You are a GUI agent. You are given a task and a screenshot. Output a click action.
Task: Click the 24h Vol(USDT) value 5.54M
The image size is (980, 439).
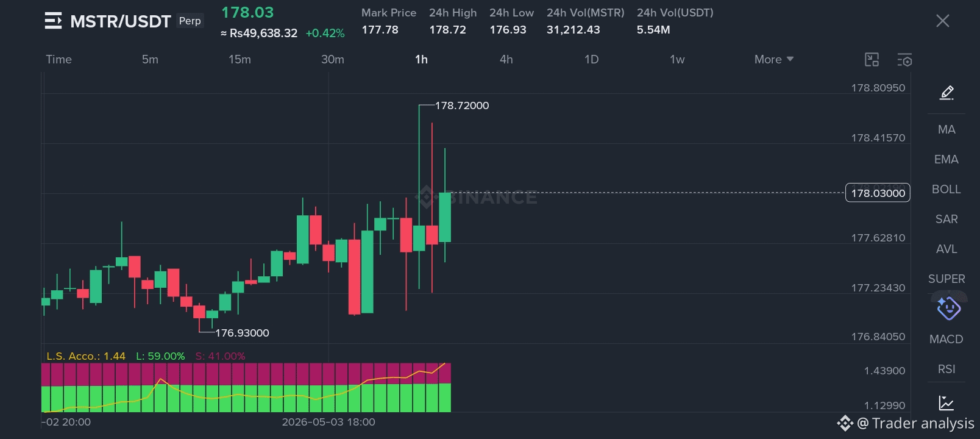tap(653, 29)
